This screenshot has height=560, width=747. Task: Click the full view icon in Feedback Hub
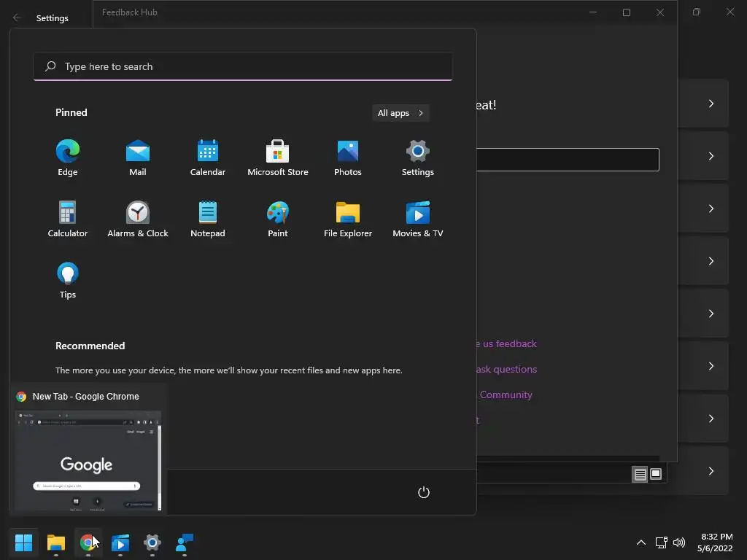pyautogui.click(x=656, y=474)
